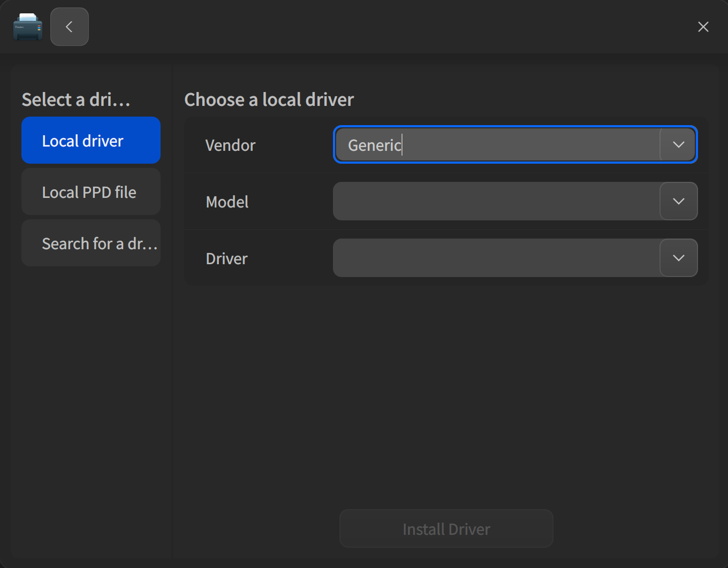
Task: Open the Search for a driver option
Action: 91,243
